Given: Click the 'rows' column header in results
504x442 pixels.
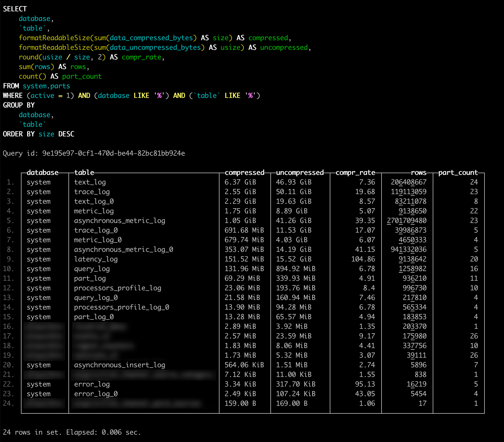Looking at the screenshot, I should pos(419,173).
